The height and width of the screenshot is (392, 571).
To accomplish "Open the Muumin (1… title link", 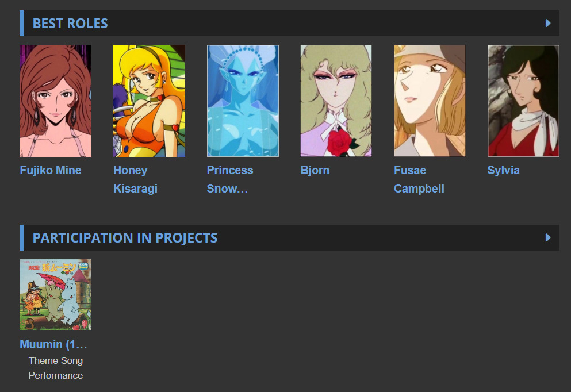I will 53,344.
